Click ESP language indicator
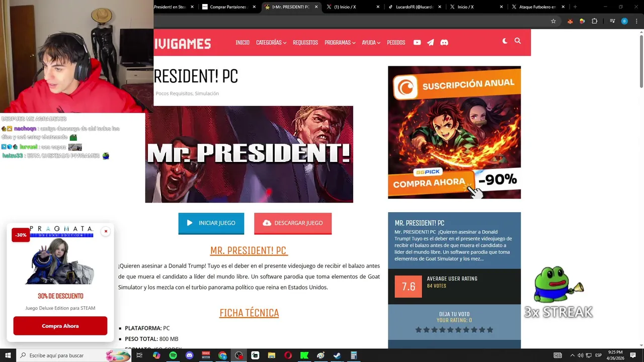644x362 pixels. (x=598, y=355)
